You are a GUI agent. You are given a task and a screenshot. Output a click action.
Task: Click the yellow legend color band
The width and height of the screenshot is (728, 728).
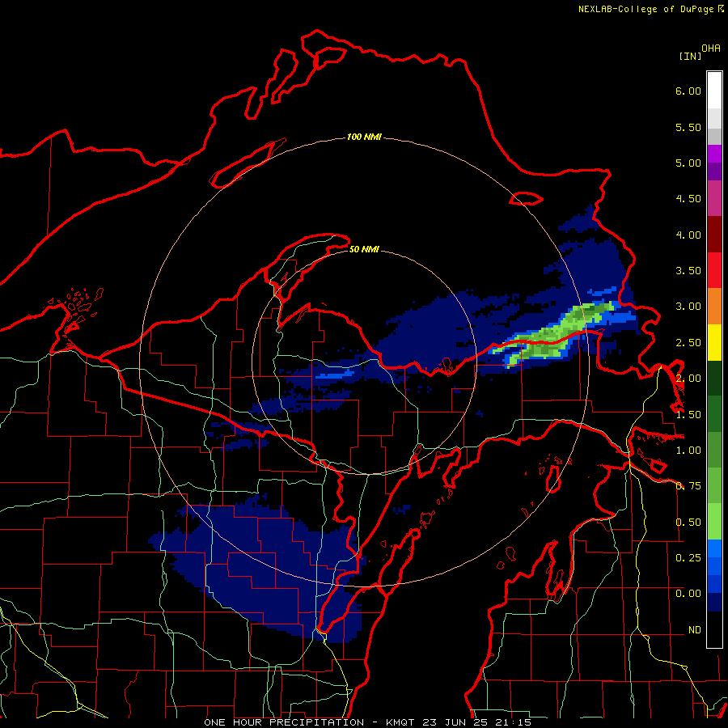click(x=714, y=342)
